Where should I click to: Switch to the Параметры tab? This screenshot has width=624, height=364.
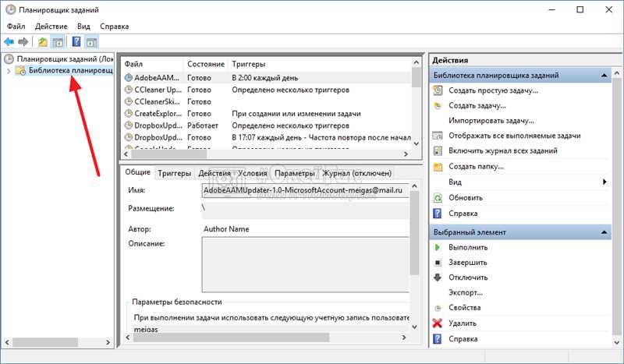point(295,174)
